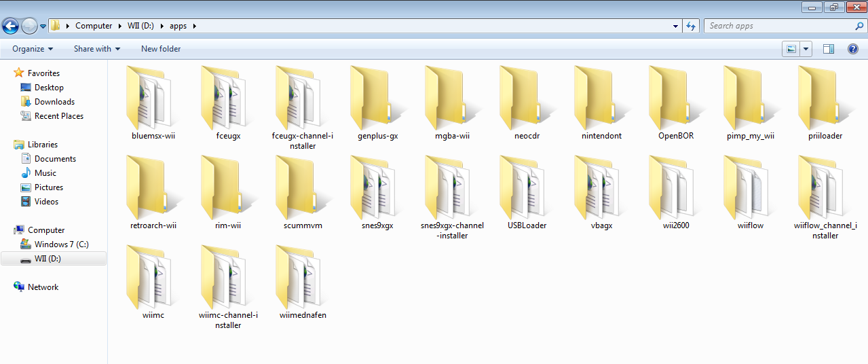
Task: Expand the address bar history dropdown
Action: point(675,26)
